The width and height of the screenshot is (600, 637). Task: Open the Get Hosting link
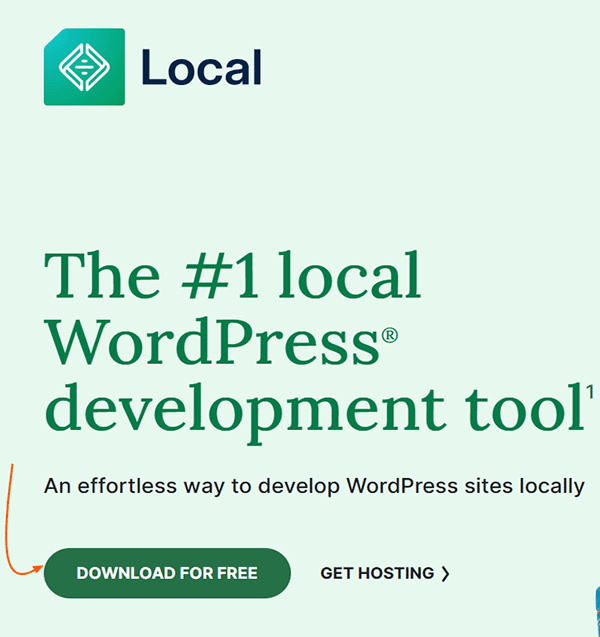384,573
